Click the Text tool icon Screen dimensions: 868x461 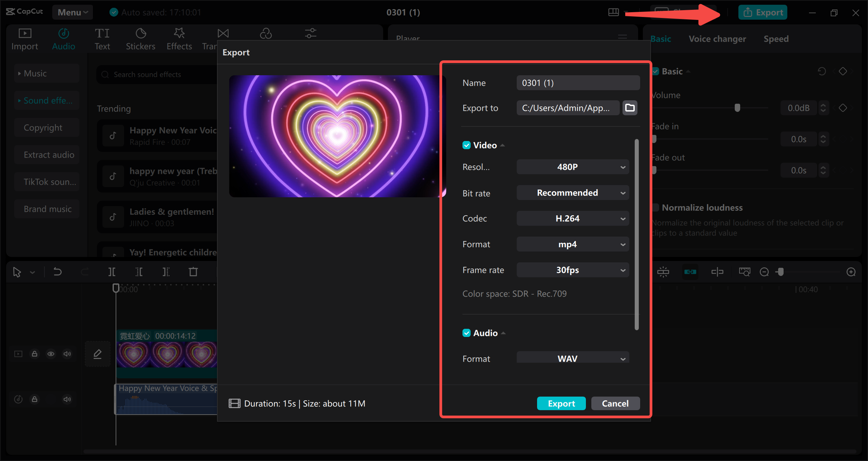pyautogui.click(x=102, y=38)
